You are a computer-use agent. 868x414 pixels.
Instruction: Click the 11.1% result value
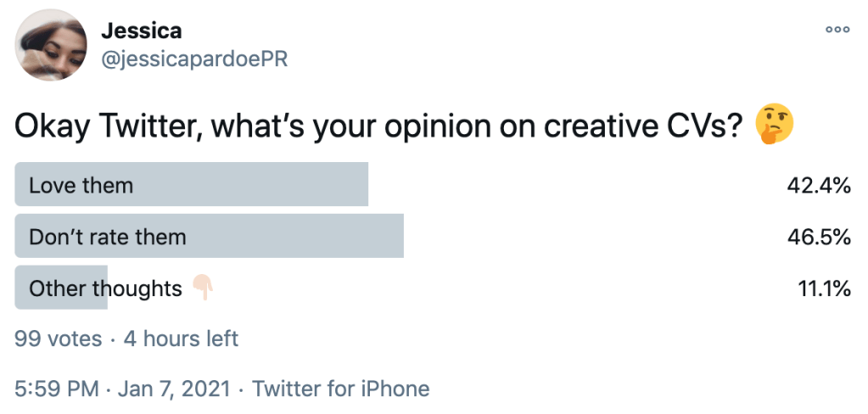click(824, 288)
